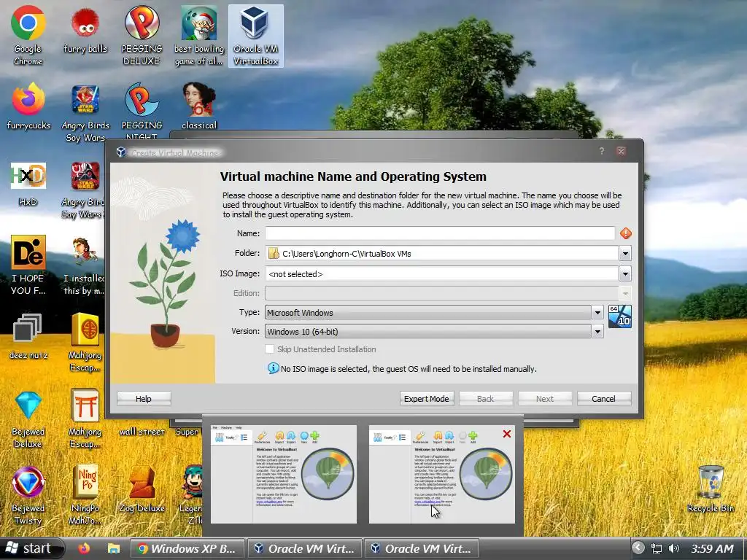Open the classical desktop icon

pyautogui.click(x=198, y=107)
